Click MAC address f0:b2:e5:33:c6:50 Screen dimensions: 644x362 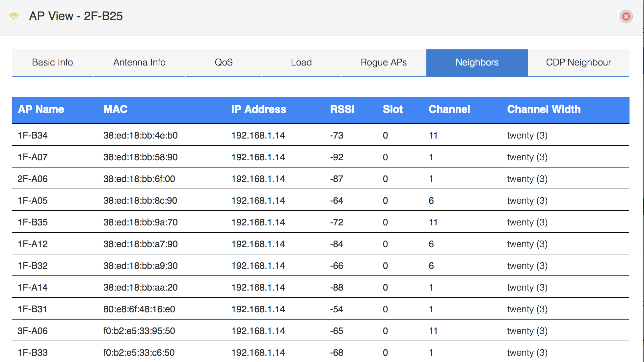[x=139, y=352]
